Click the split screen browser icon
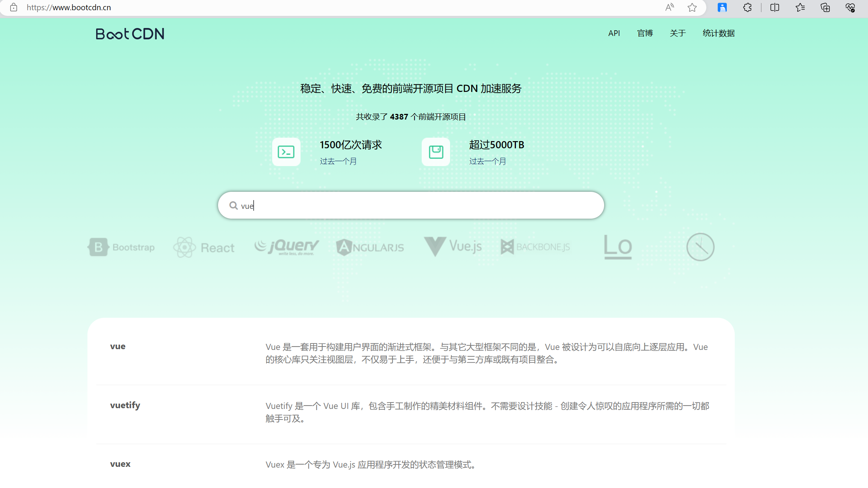868x488 pixels. tap(774, 7)
